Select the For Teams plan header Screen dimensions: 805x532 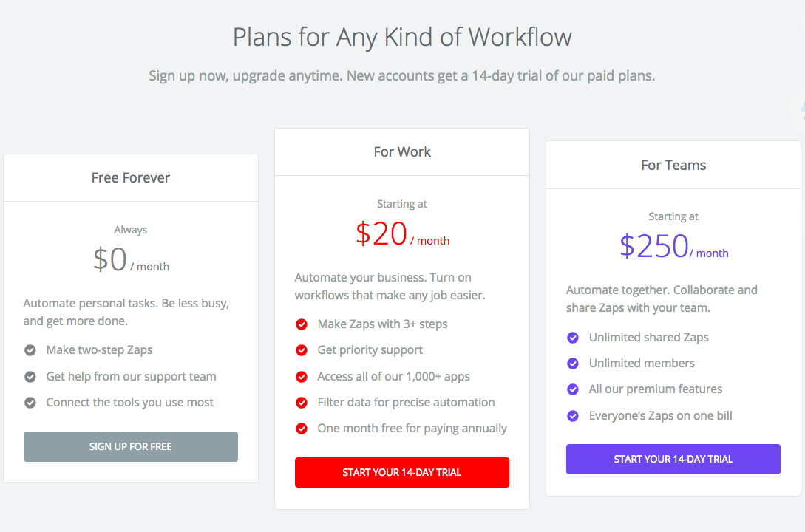pyautogui.click(x=673, y=166)
